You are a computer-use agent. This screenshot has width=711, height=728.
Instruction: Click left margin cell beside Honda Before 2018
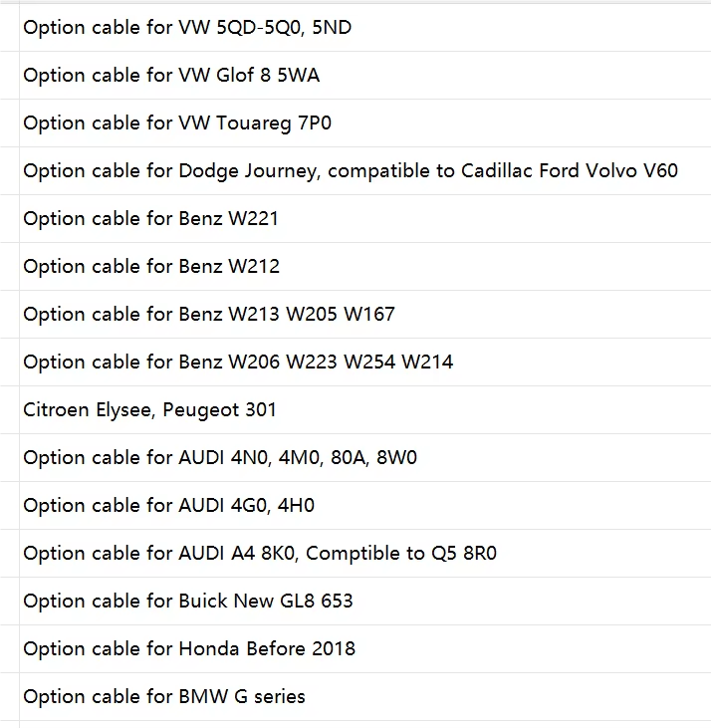point(9,649)
